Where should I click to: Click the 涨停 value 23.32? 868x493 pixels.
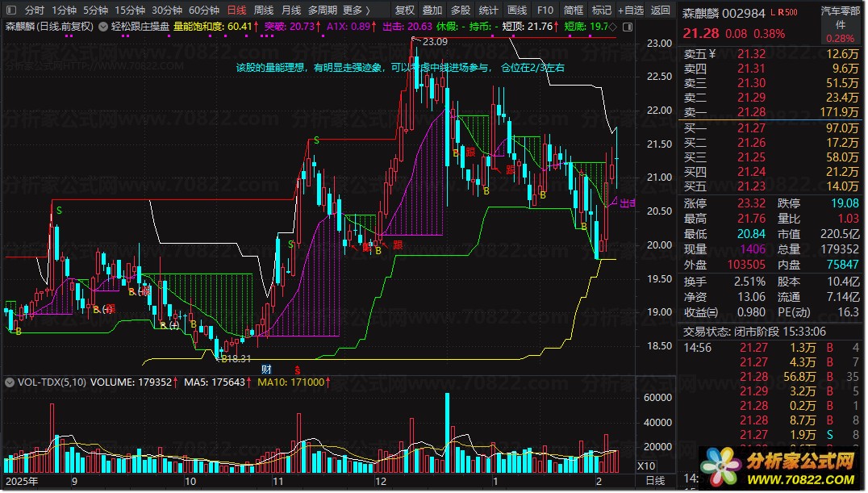coord(752,203)
